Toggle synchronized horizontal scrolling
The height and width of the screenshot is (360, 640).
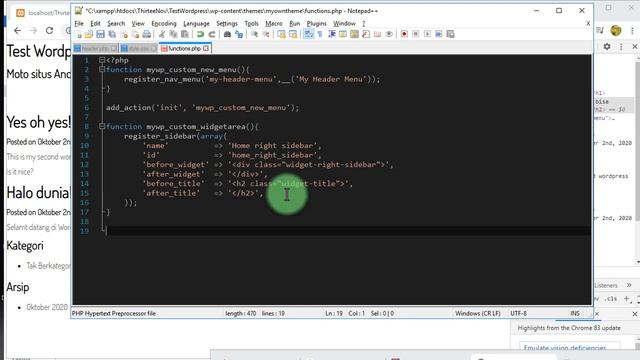click(293, 34)
